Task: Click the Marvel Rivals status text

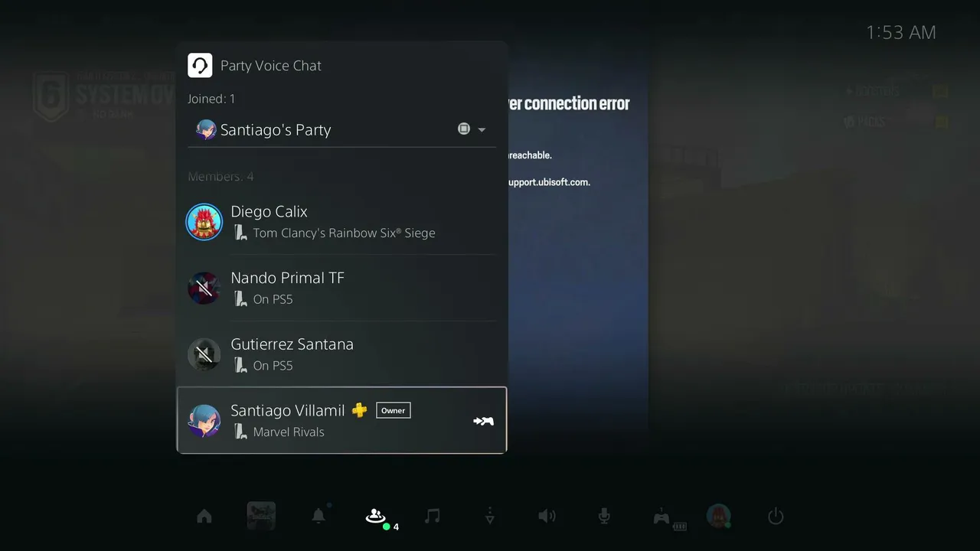Action: click(x=289, y=432)
